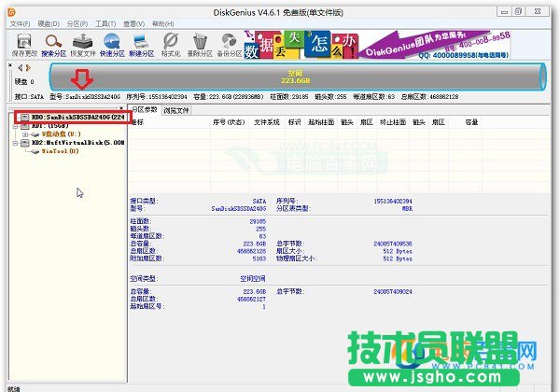
Task: Expand the U盘 removable disk node
Action: point(24,134)
